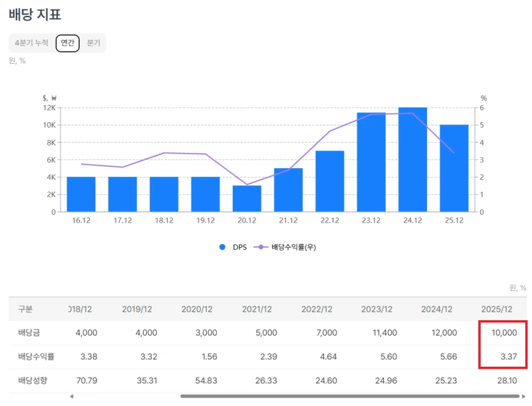
Task: Click the 3.37 배당수익률 cell
Action: [x=509, y=357]
